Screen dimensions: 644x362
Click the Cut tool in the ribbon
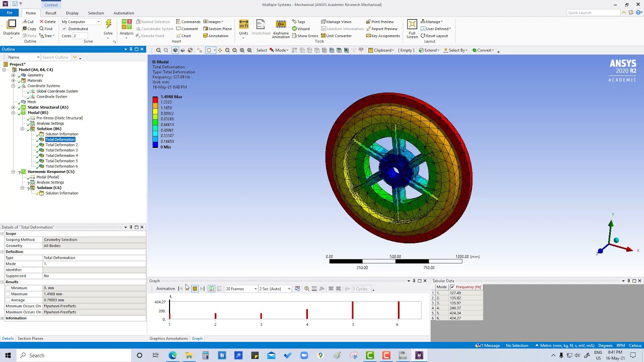pyautogui.click(x=28, y=22)
